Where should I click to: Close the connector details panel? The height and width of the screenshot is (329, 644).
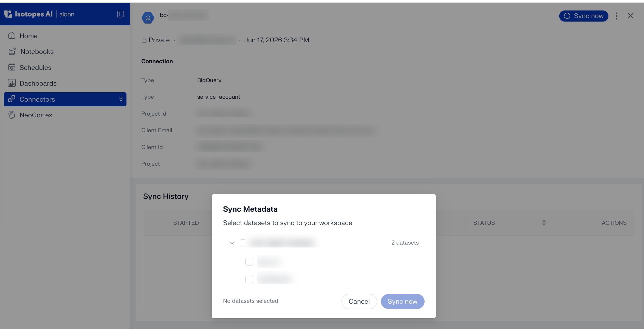(x=631, y=16)
